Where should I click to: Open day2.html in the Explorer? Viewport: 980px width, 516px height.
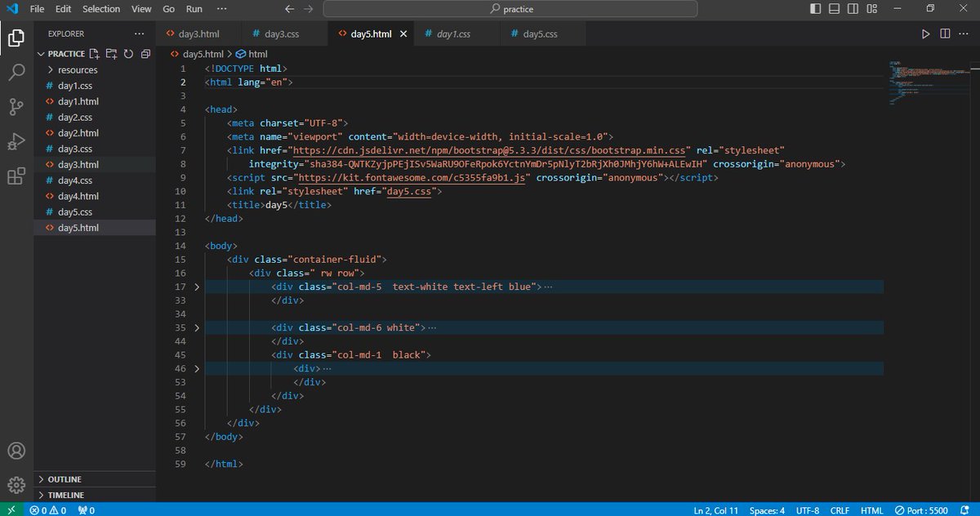pos(78,133)
